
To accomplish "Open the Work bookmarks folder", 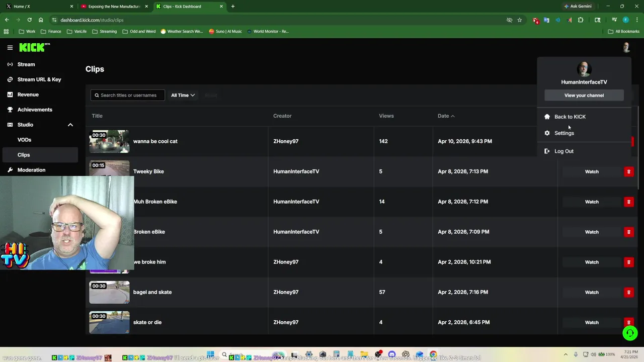I will (x=27, y=31).
